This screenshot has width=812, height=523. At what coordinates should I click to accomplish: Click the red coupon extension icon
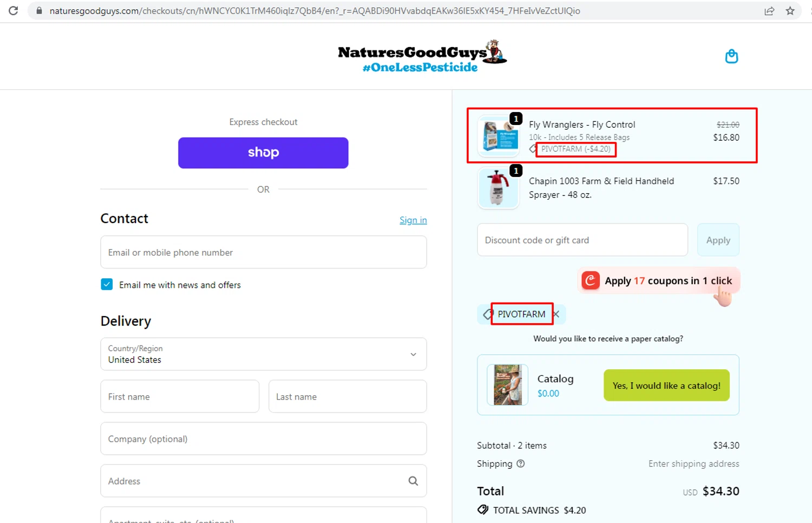click(591, 280)
